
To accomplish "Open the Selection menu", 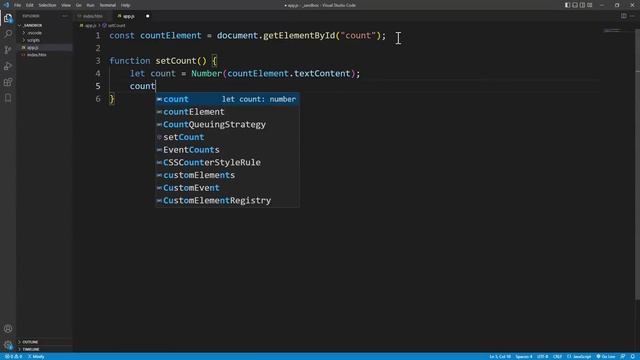I will click(47, 5).
